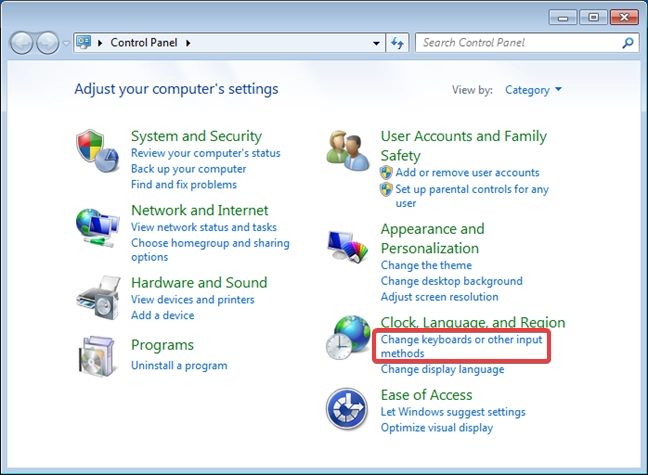Click shield icon beside Set up parental controls

(386, 189)
